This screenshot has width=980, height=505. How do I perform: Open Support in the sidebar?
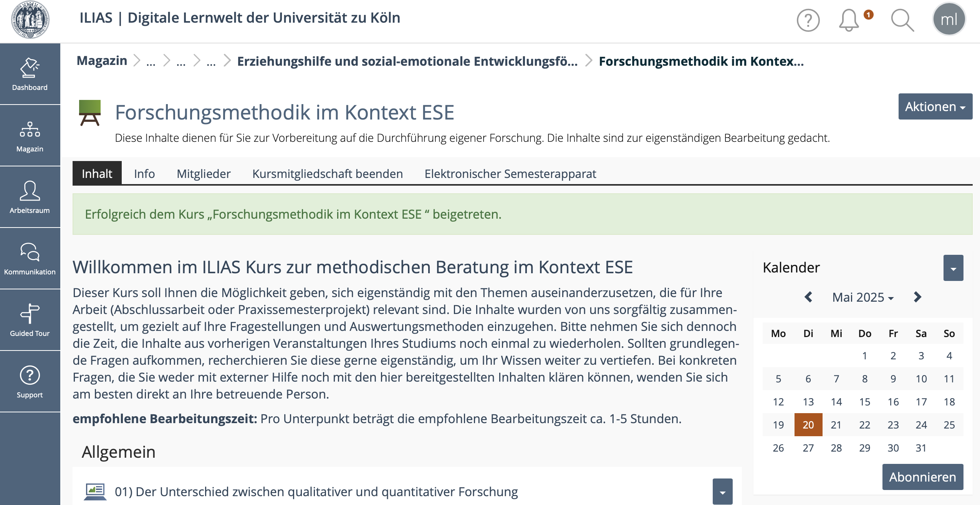coord(30,382)
